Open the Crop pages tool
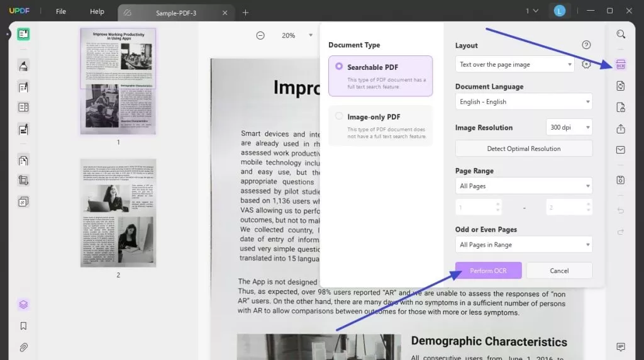 pyautogui.click(x=23, y=181)
